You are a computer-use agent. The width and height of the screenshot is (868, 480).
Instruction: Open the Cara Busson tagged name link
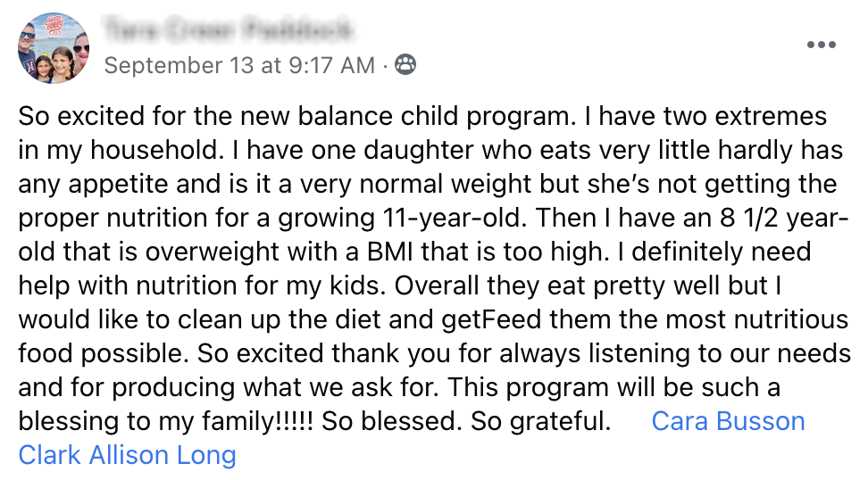pos(728,421)
